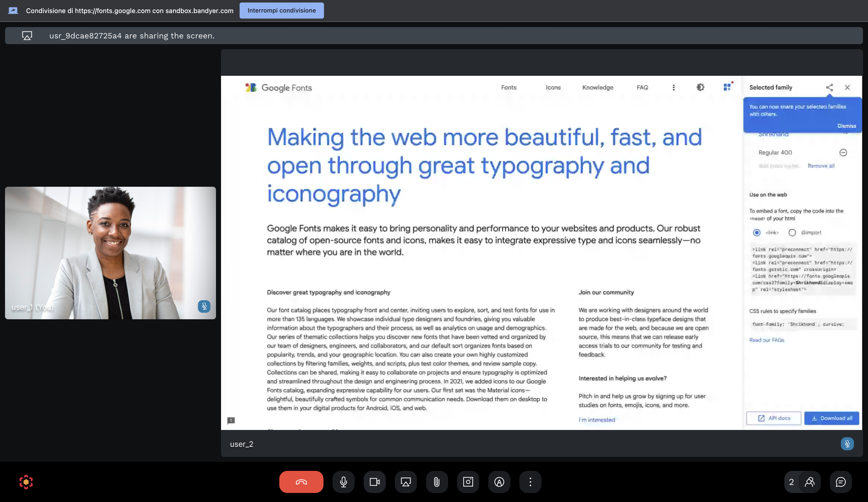Click 'Selected family' panel title
The height and width of the screenshot is (502, 868).
coord(771,87)
